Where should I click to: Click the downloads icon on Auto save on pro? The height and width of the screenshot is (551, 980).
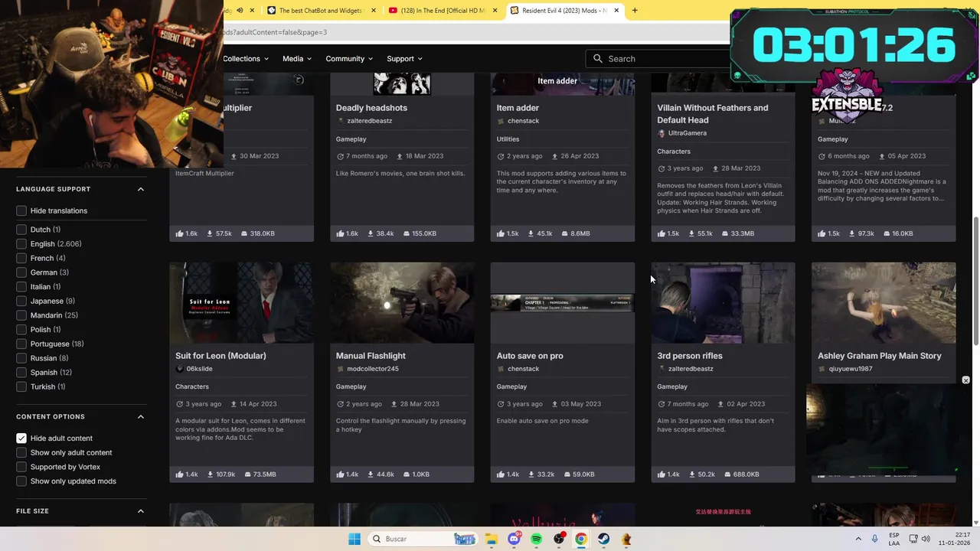531,474
